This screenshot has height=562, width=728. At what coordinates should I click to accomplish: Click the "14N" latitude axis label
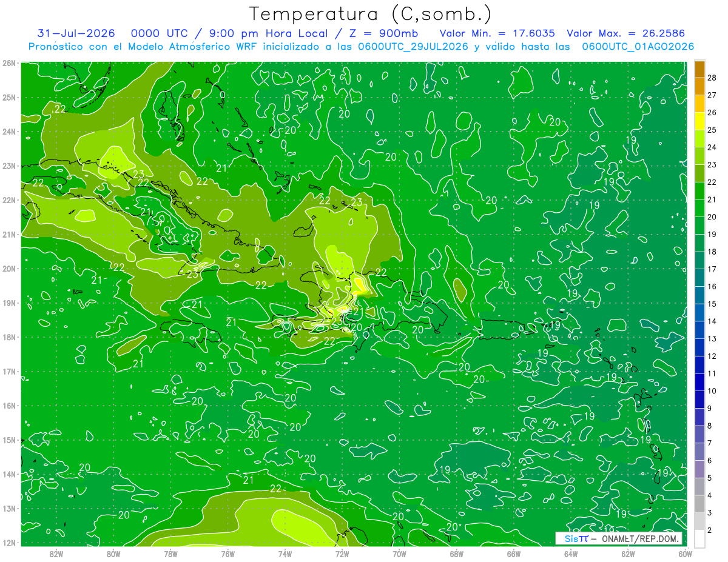click(9, 474)
